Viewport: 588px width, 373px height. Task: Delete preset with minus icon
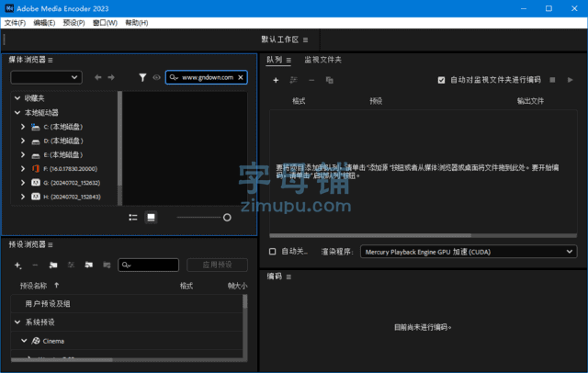[x=35, y=265]
